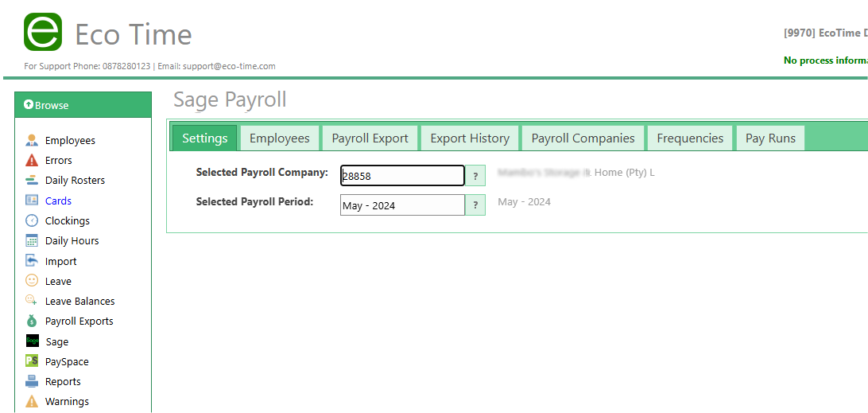Open Leave Balances link
This screenshot has width=868, height=413.
pos(79,301)
